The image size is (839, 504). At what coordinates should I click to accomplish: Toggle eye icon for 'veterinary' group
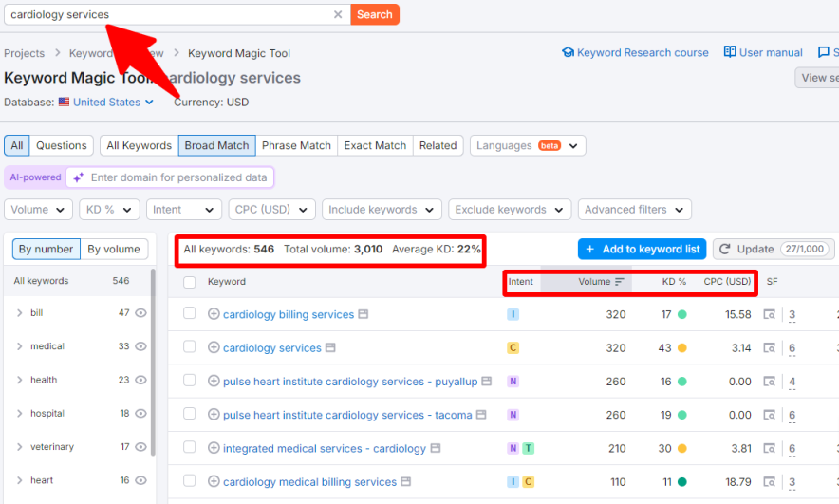(x=140, y=447)
